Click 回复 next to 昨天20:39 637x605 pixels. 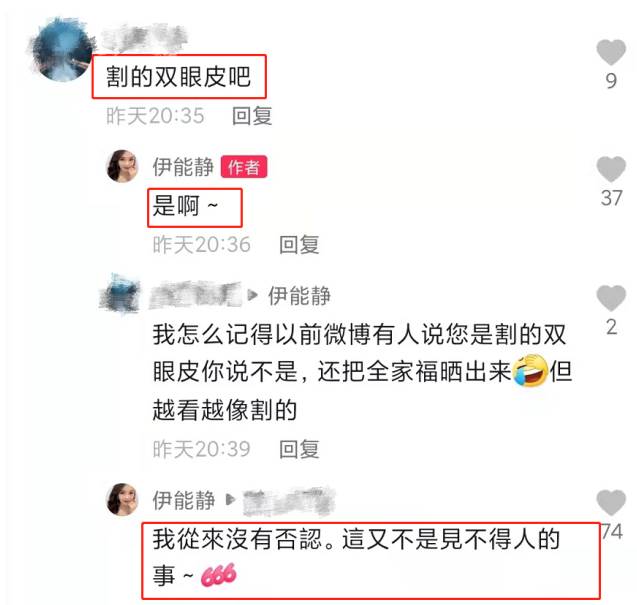pyautogui.click(x=299, y=449)
